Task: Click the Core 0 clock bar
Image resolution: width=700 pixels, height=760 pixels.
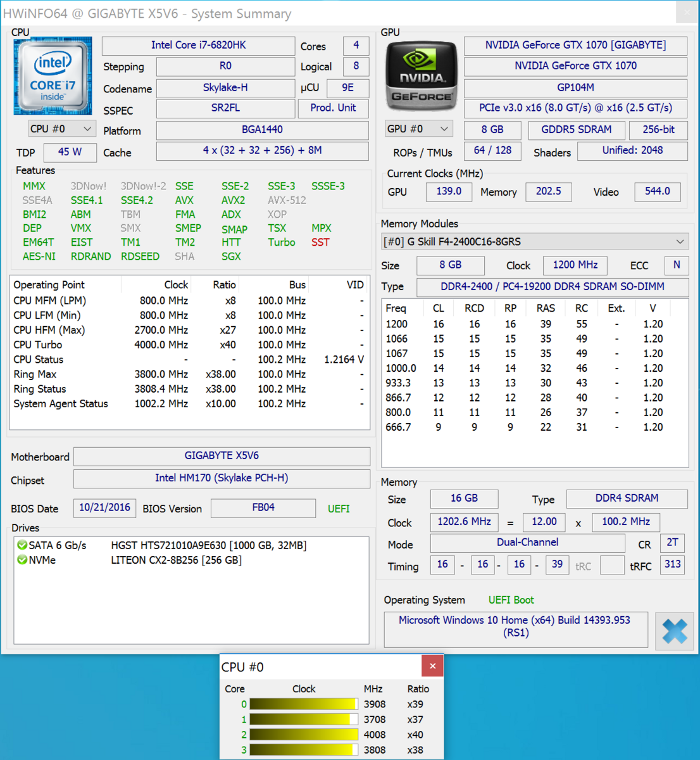Action: 303,704
